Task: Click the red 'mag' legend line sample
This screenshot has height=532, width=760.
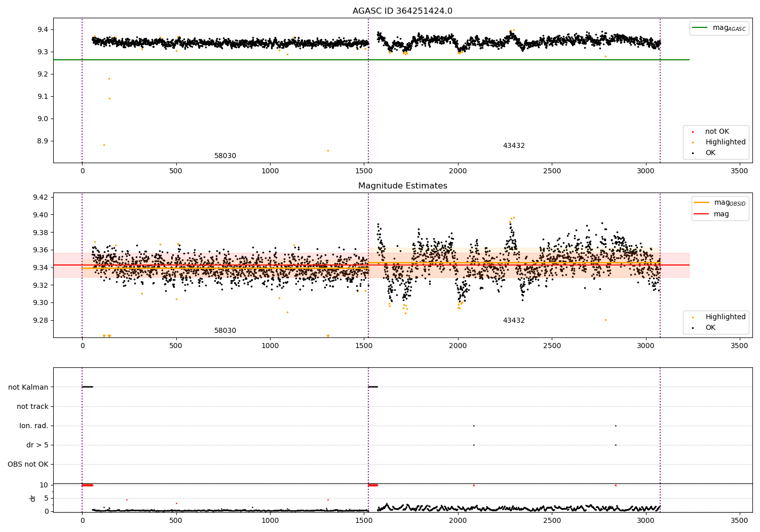Action: [x=701, y=214]
